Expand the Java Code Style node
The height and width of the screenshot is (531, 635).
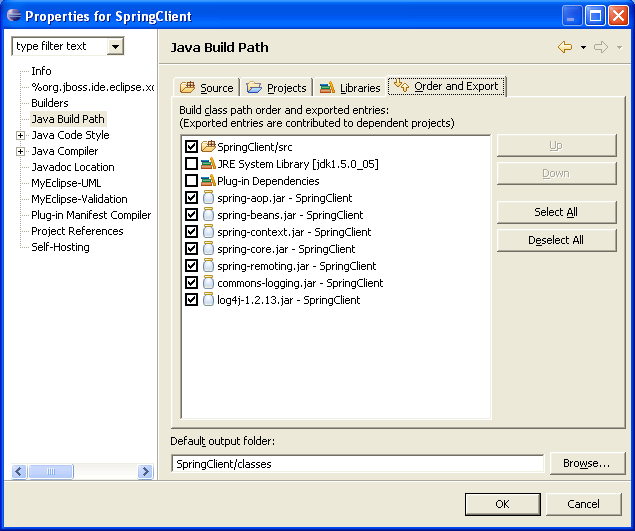20,135
